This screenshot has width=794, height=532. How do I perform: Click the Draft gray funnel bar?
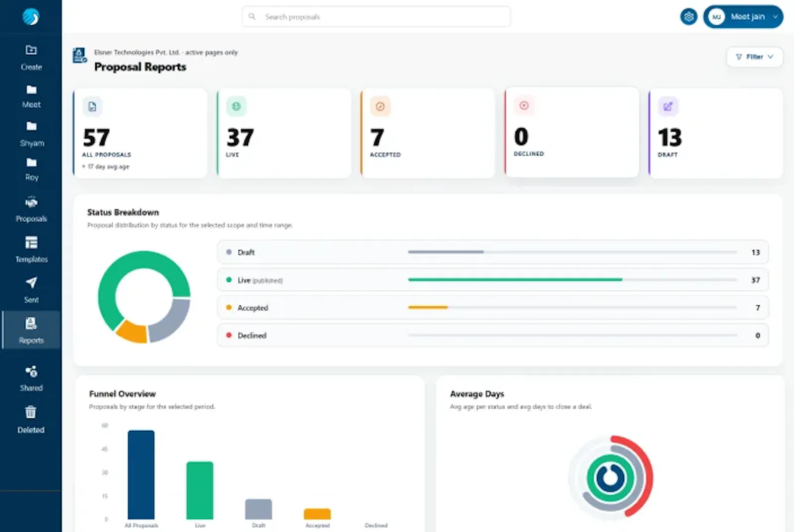259,509
